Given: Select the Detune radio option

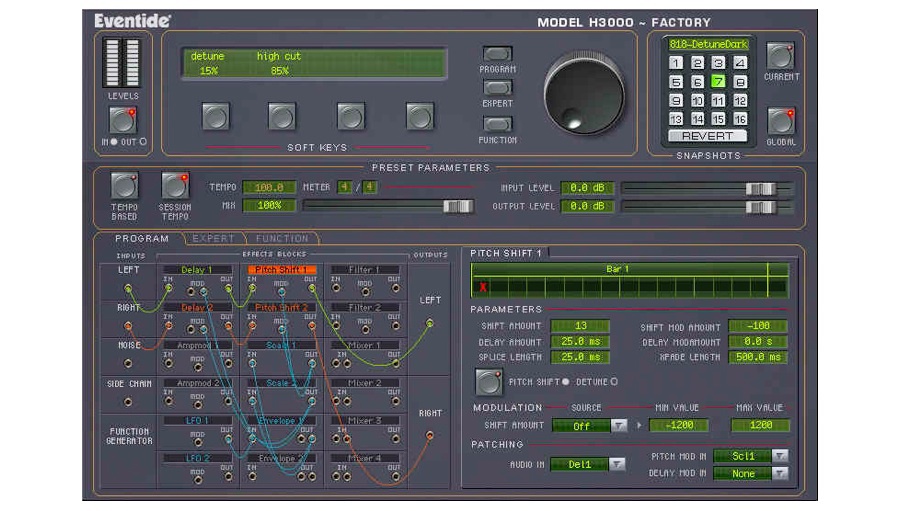Looking at the screenshot, I should click(614, 382).
